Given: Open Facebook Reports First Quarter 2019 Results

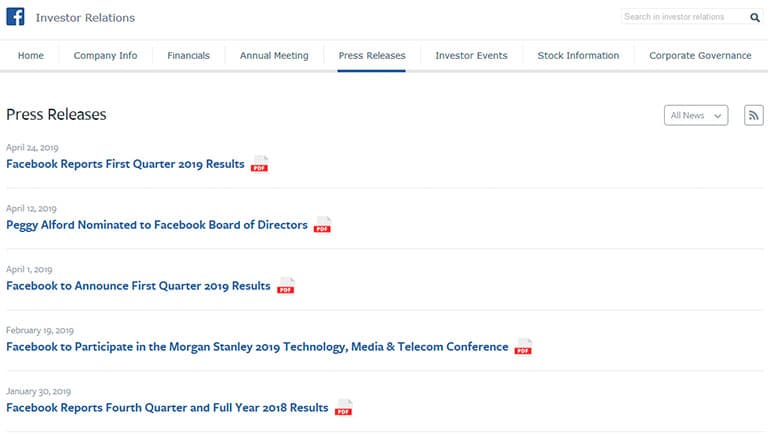Looking at the screenshot, I should (125, 164).
